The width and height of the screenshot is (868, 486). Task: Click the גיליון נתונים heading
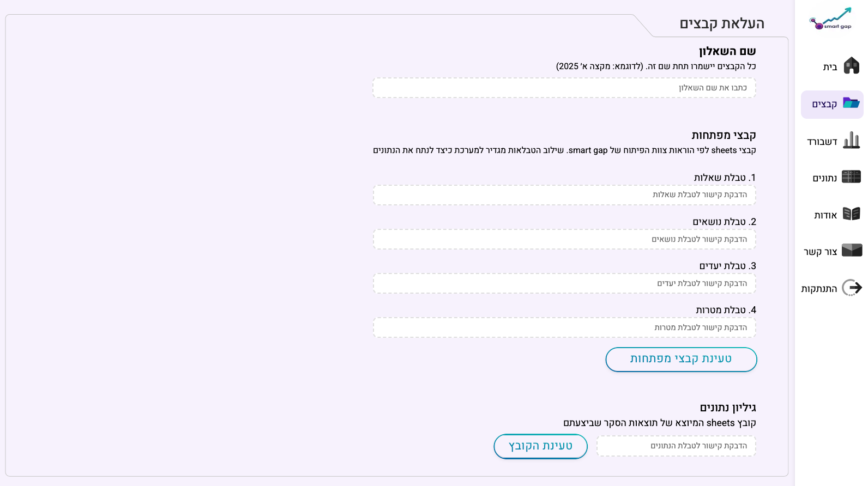click(728, 408)
